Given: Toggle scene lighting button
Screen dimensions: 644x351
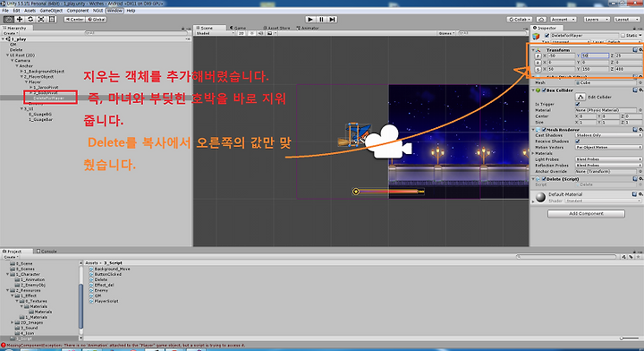Looking at the screenshot, I should 251,33.
